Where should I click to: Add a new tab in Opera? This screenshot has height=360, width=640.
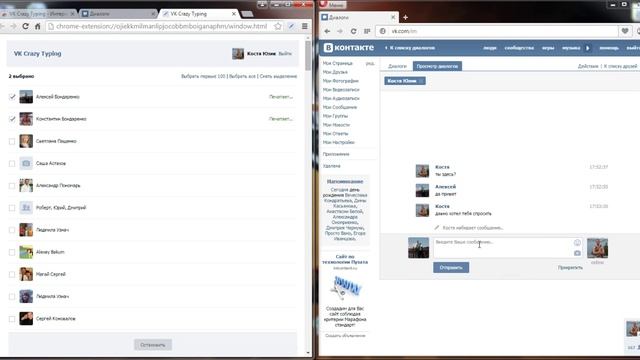tap(405, 17)
